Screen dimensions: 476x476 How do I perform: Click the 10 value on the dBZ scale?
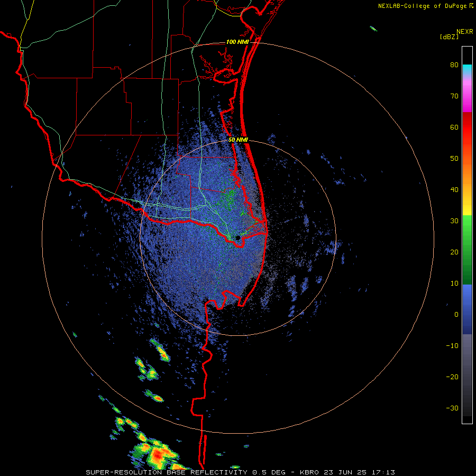[454, 283]
